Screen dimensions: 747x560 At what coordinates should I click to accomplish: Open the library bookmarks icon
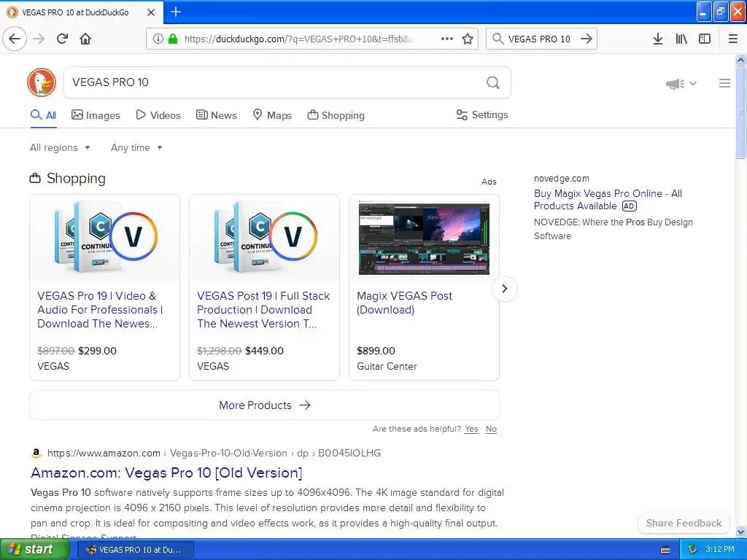(681, 39)
